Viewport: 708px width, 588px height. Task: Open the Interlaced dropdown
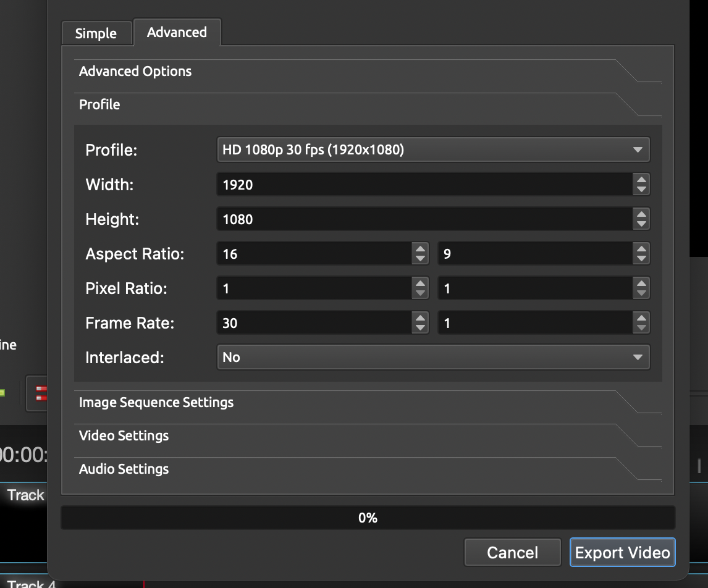(x=434, y=357)
